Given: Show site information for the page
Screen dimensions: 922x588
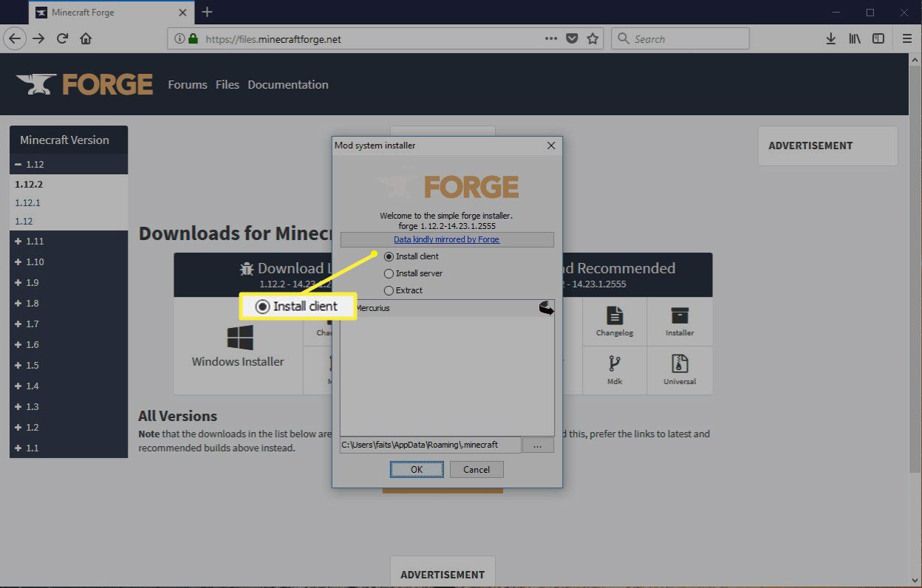Looking at the screenshot, I should coord(179,38).
